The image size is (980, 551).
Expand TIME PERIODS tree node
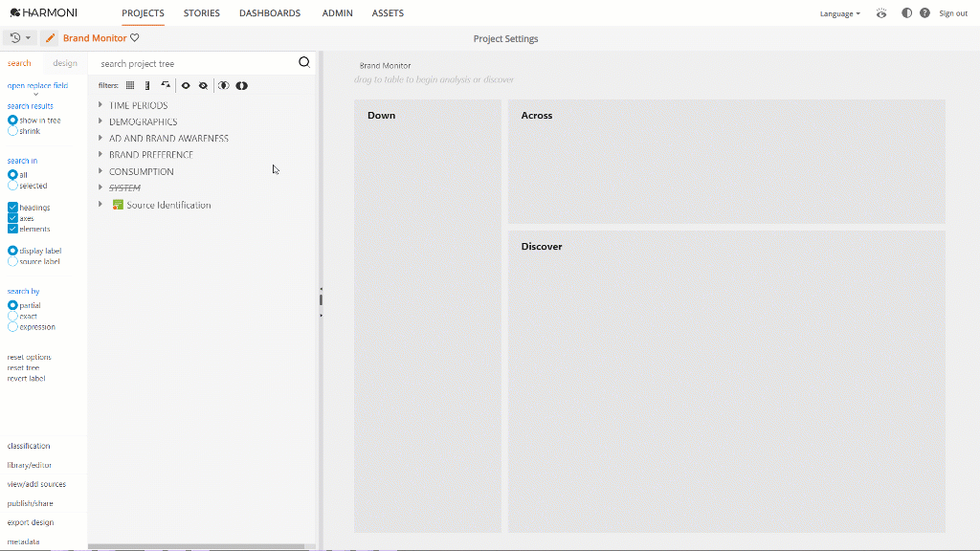(x=100, y=104)
